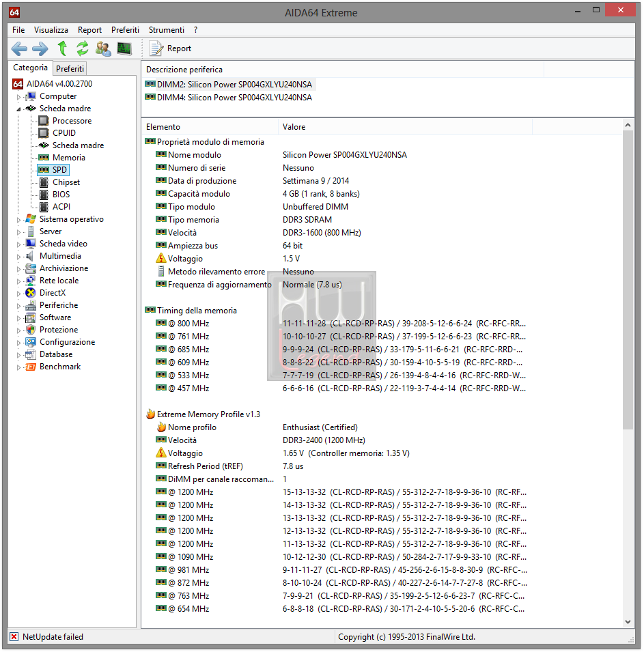This screenshot has height=652, width=644.
Task: Open the Visualizza menu
Action: pos(51,30)
